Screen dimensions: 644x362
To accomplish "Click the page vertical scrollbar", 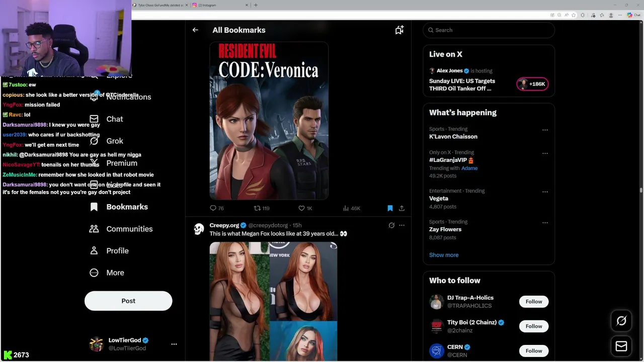I will coord(641,191).
